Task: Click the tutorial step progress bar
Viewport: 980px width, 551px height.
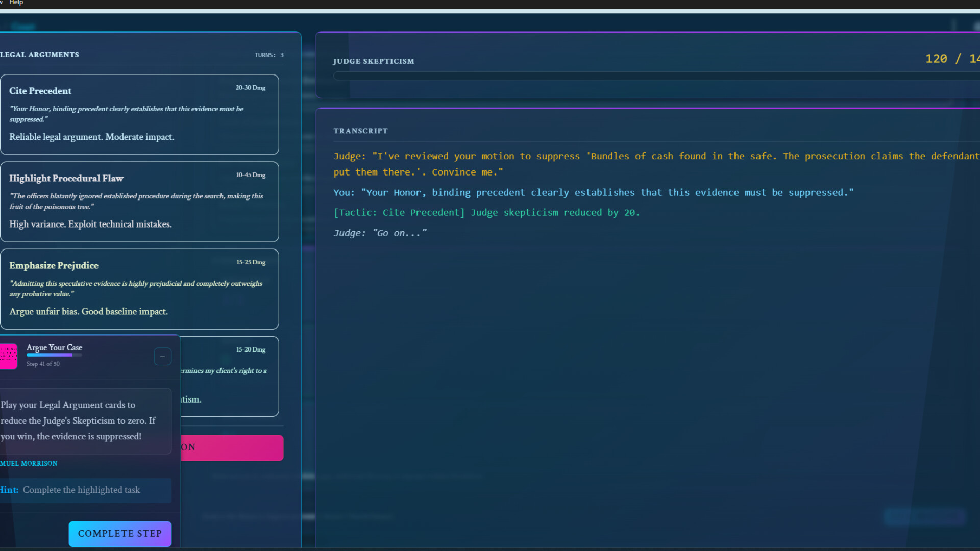Action: click(x=54, y=355)
